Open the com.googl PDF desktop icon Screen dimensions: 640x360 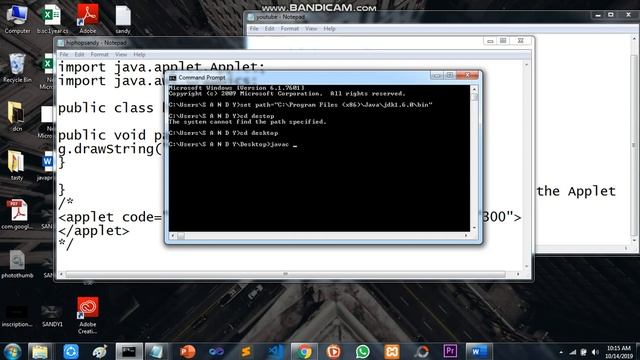17,214
